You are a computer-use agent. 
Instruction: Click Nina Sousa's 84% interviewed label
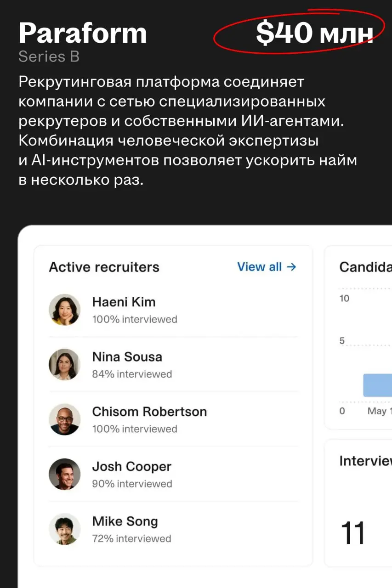point(132,373)
